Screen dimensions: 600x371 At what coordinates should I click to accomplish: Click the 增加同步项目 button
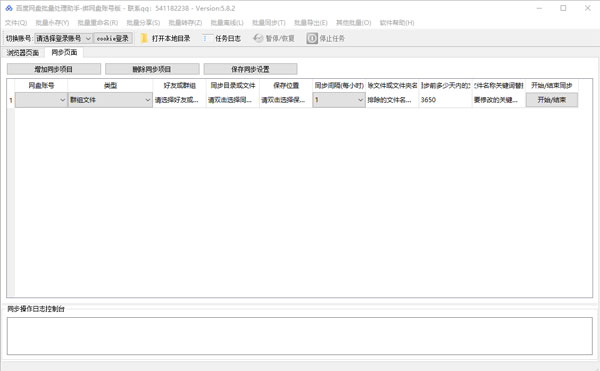54,69
